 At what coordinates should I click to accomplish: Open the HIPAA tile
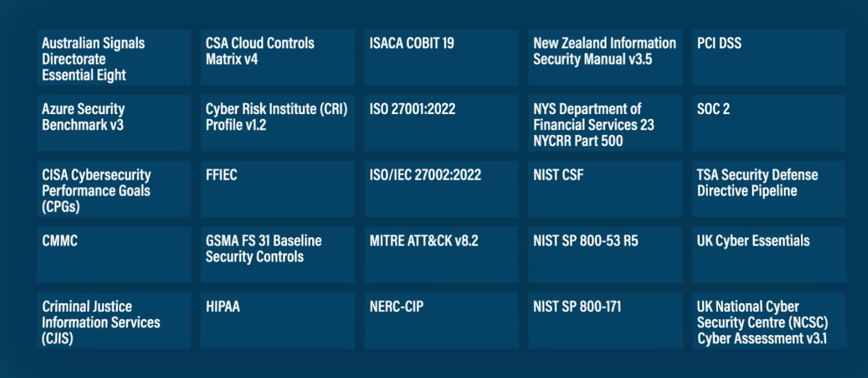pyautogui.click(x=278, y=321)
